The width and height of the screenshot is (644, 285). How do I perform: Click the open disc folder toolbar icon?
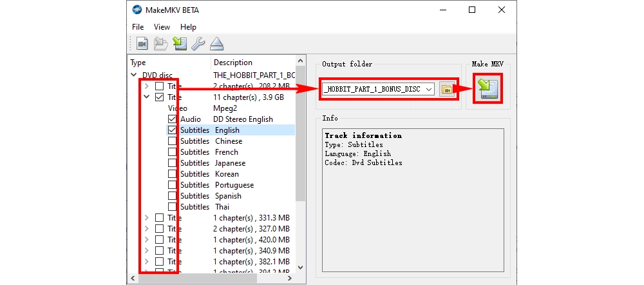pos(160,43)
